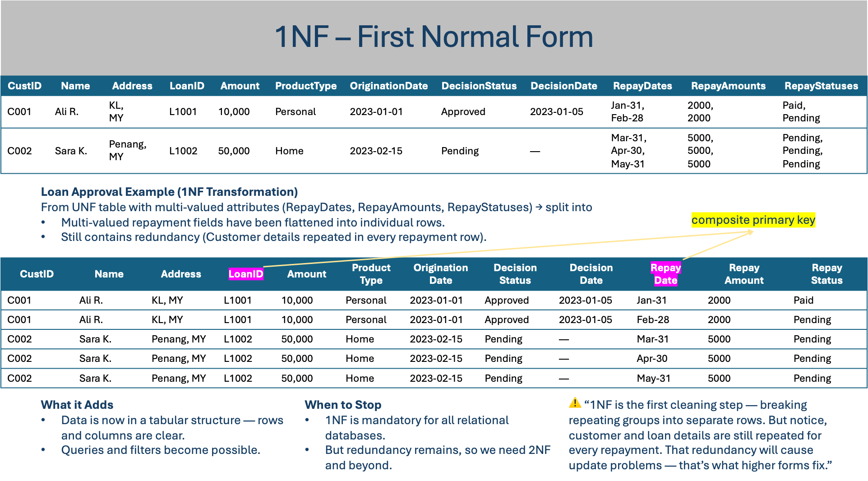This screenshot has height=481, width=868.
Task: Select the "Pending, Pending, Pending" statuses cell
Action: 803,151
